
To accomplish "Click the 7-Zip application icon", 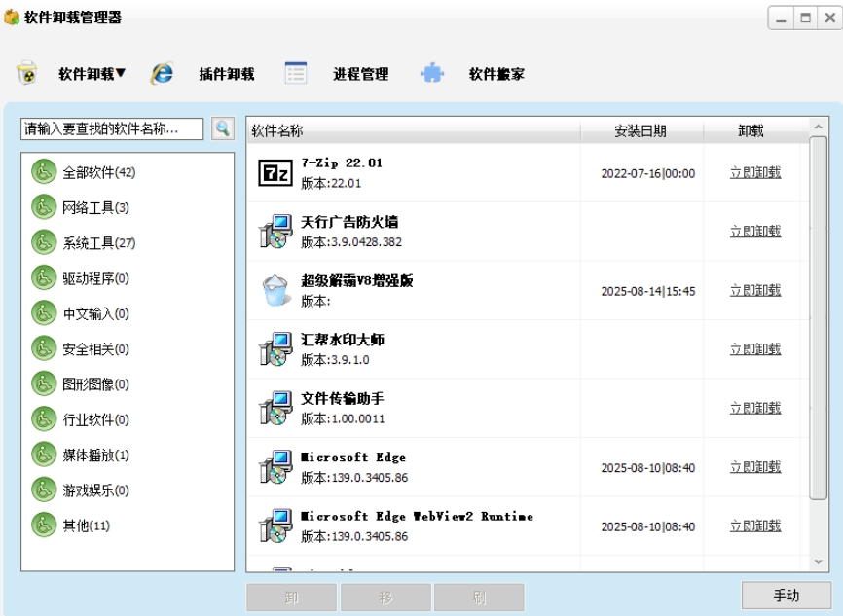I will pyautogui.click(x=275, y=173).
